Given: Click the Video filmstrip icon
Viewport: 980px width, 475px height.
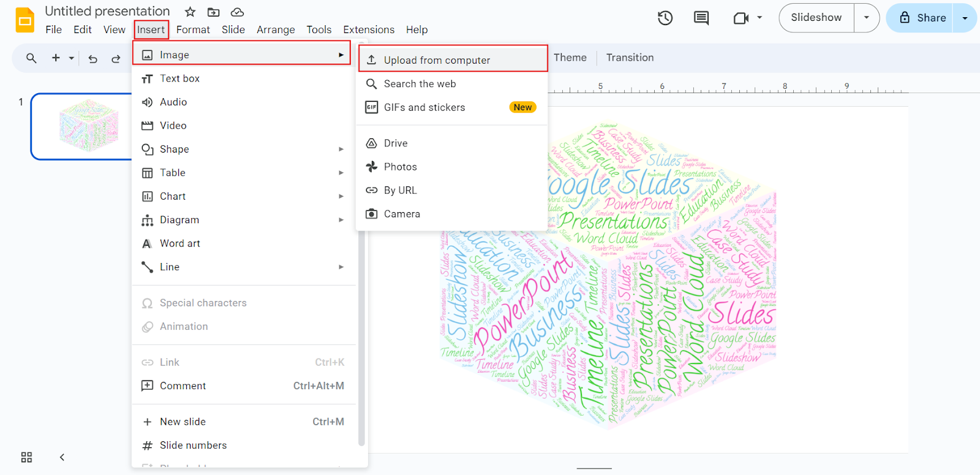Looking at the screenshot, I should click(147, 126).
